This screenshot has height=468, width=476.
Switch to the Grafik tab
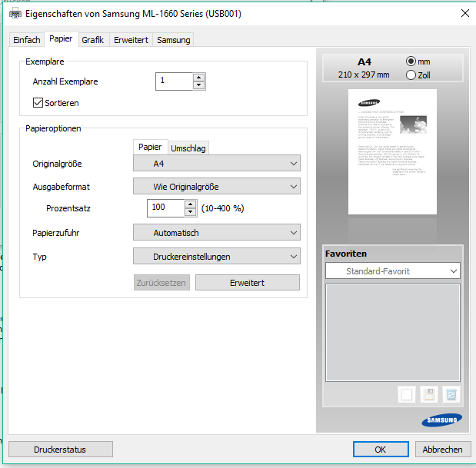click(x=93, y=40)
